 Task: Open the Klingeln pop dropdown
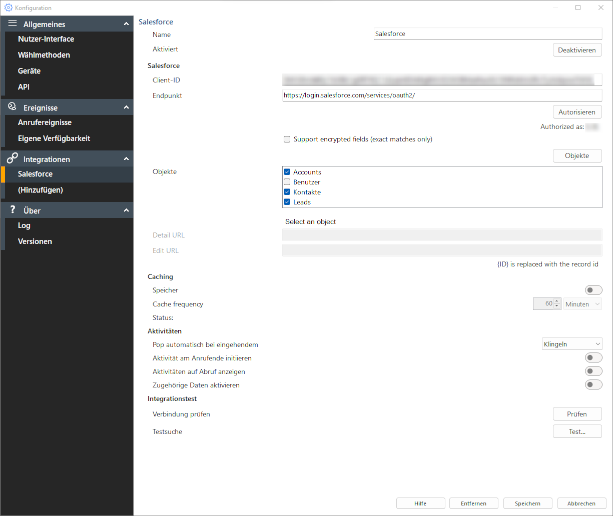coord(572,344)
